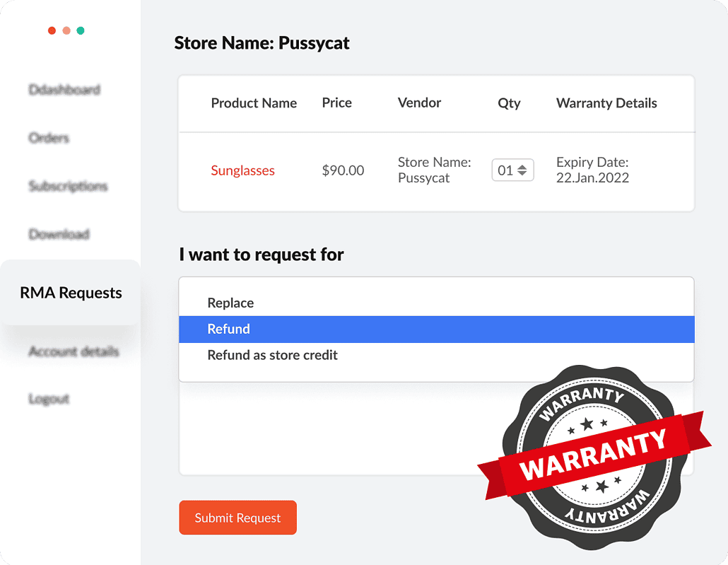This screenshot has height=565, width=728.
Task: Pick Refund as store credit option
Action: click(272, 355)
